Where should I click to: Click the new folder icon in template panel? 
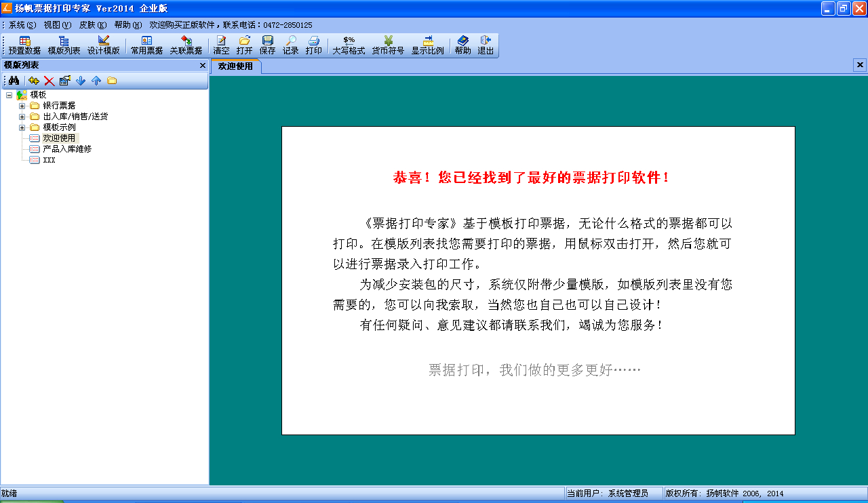coord(112,81)
